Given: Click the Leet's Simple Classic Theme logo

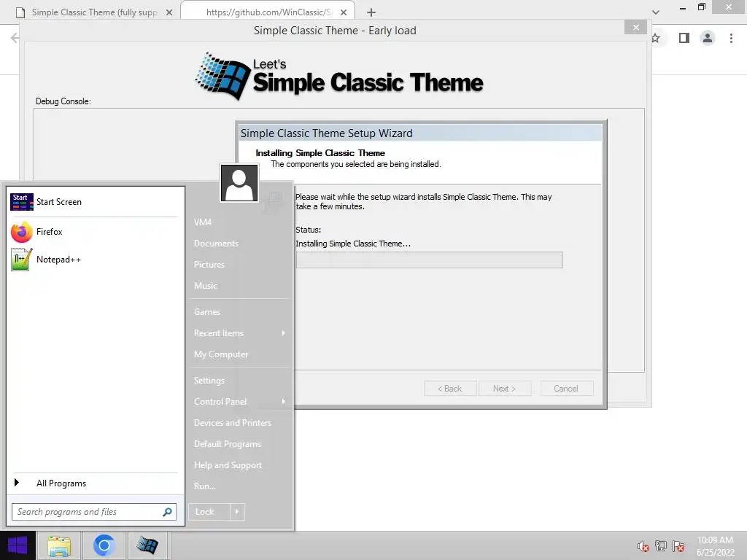Looking at the screenshot, I should tap(339, 76).
